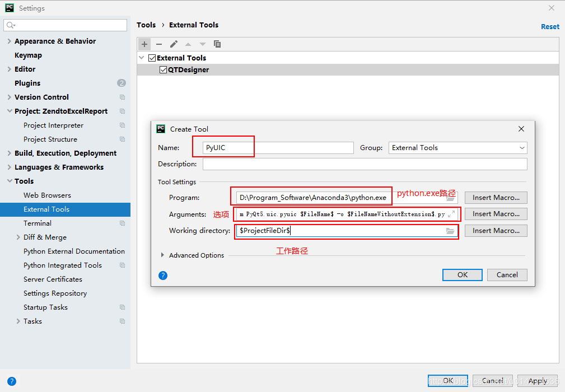The height and width of the screenshot is (392, 565).
Task: Confirm Create Tool with OK
Action: click(x=463, y=275)
